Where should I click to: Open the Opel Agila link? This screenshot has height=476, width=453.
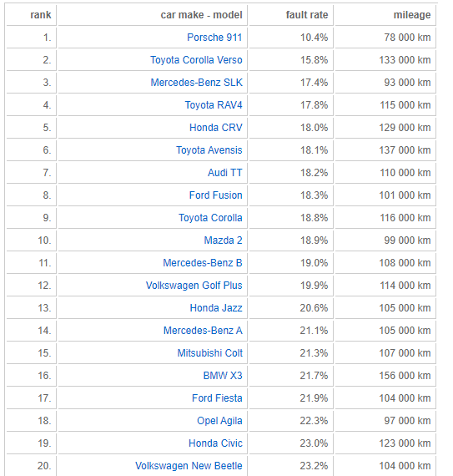tap(219, 421)
